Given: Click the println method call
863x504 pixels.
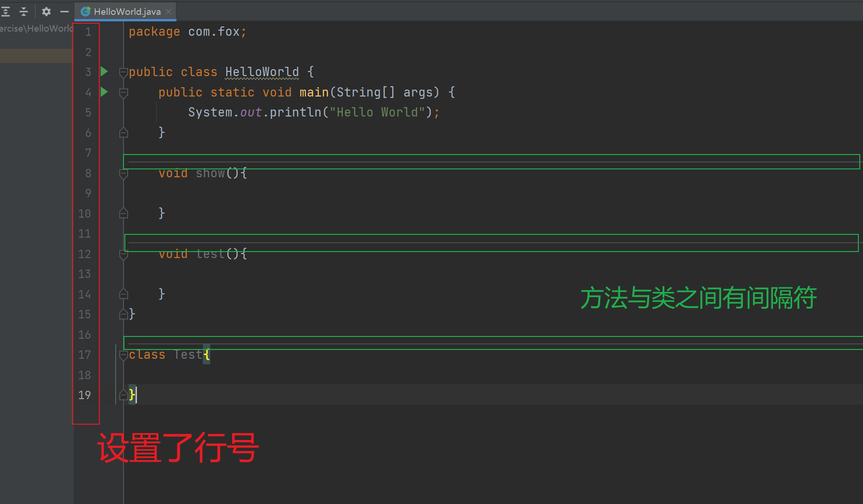Looking at the screenshot, I should (x=295, y=112).
